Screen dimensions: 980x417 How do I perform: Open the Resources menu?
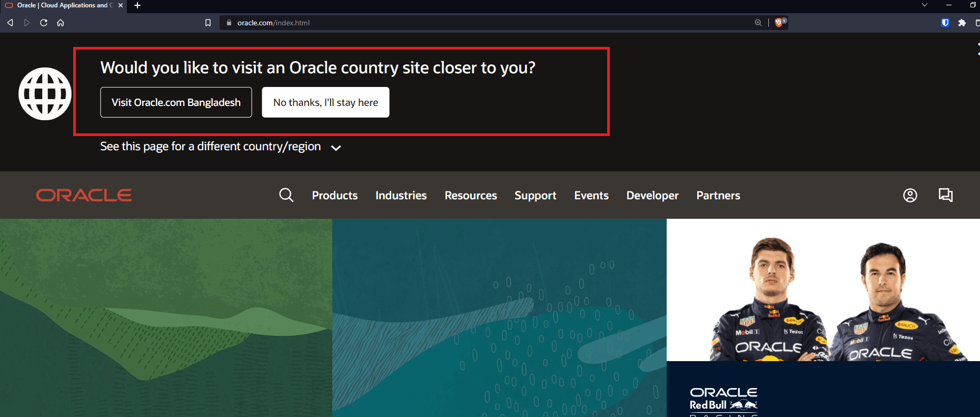click(471, 196)
